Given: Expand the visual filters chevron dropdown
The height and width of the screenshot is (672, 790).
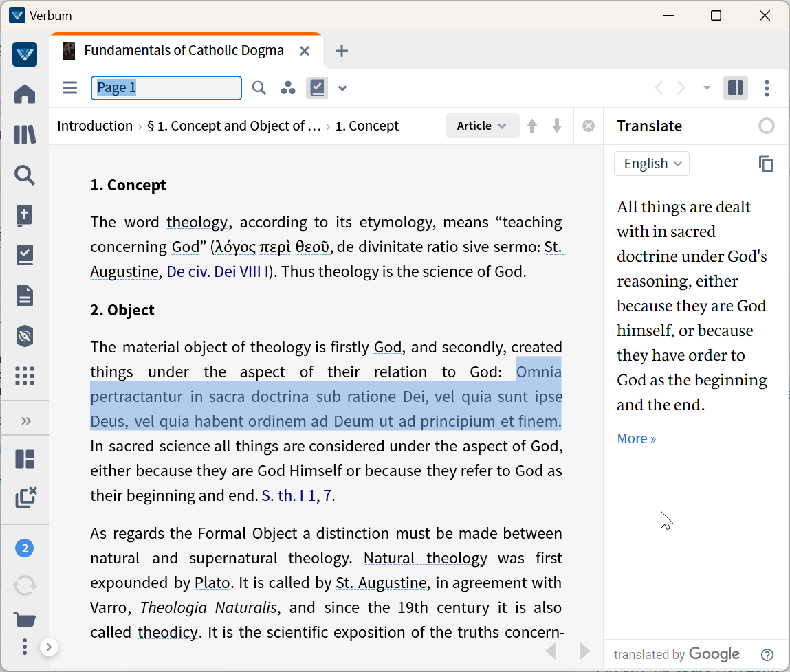Looking at the screenshot, I should 342,88.
